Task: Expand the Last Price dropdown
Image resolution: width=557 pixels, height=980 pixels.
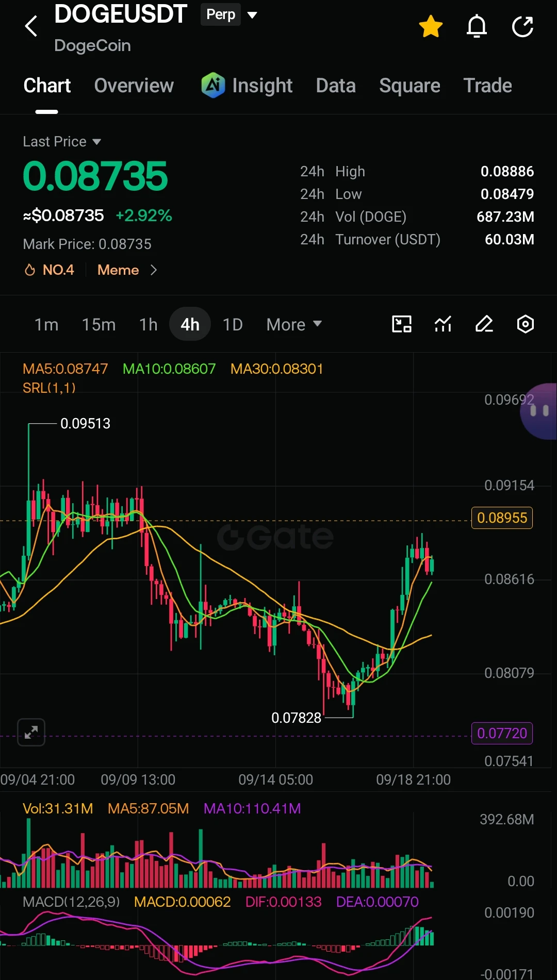Action: pyautogui.click(x=62, y=141)
